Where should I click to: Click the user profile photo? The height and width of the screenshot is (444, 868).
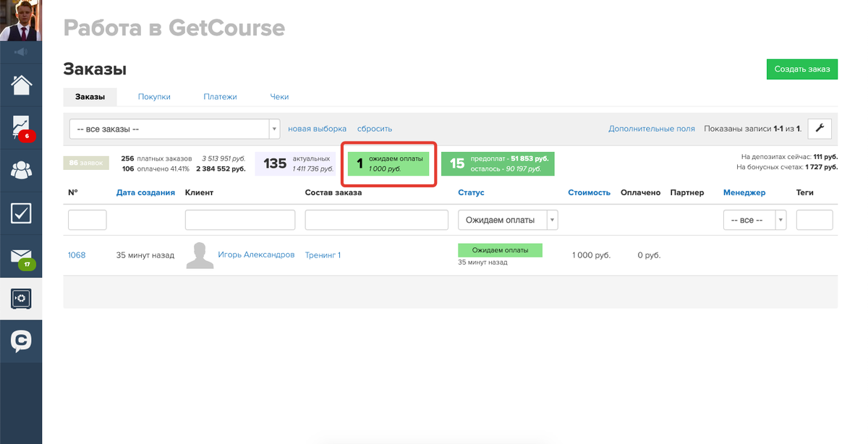tap(20, 20)
